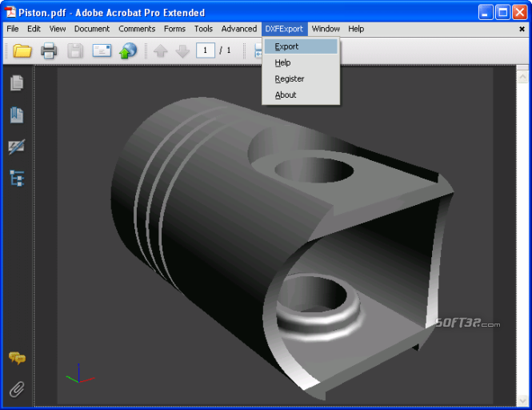Open the File menu
The image size is (532, 410).
coord(13,29)
